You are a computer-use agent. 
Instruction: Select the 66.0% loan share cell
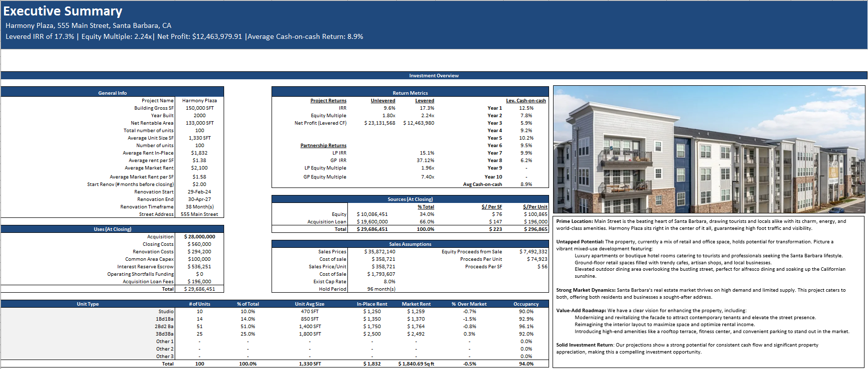[x=427, y=222]
